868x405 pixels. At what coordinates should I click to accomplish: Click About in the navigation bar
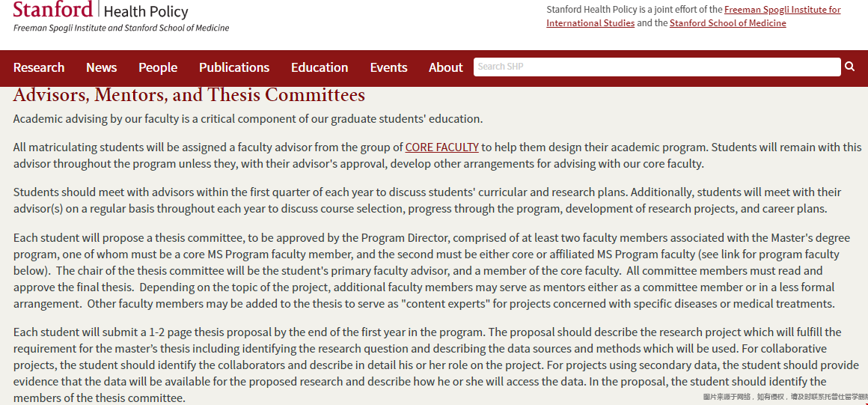pyautogui.click(x=446, y=67)
